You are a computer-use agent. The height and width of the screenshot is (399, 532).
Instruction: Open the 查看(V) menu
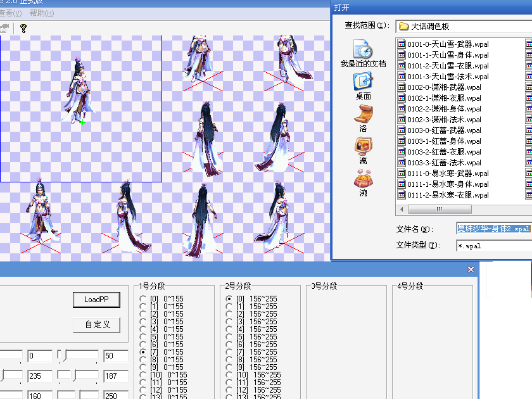[10, 13]
